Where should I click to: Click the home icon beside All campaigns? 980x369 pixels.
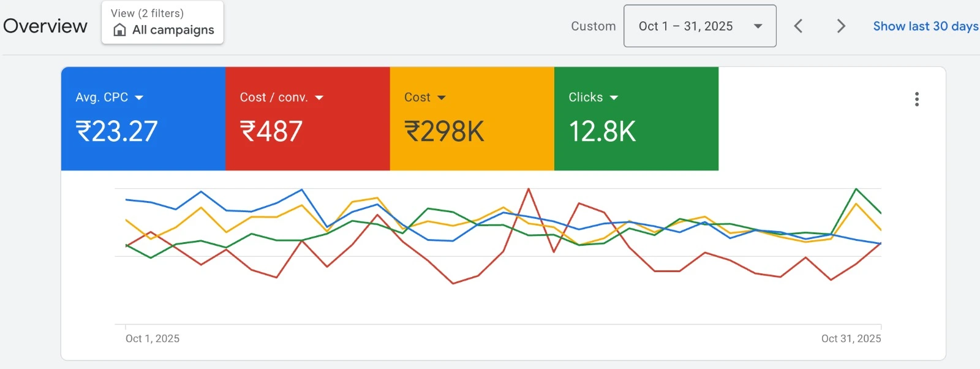[120, 30]
